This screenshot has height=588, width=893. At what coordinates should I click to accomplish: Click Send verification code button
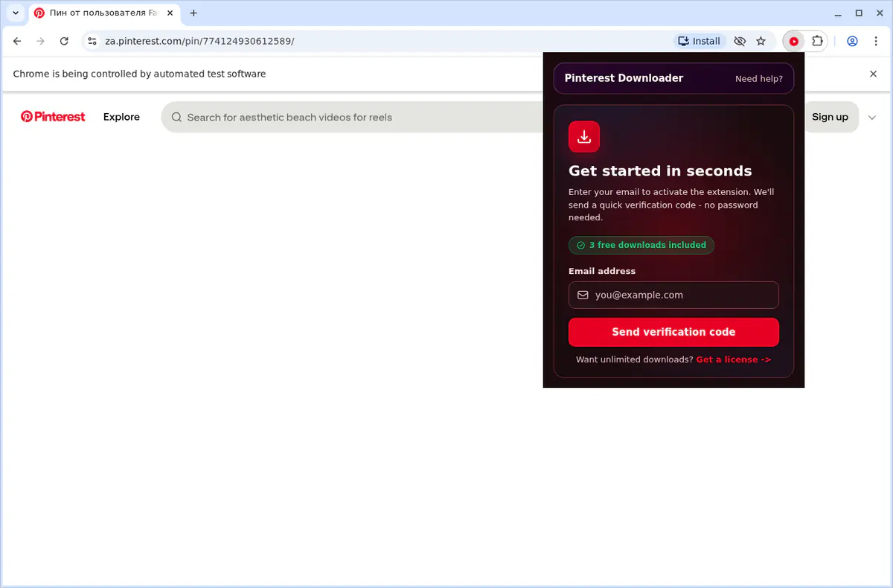tap(673, 332)
